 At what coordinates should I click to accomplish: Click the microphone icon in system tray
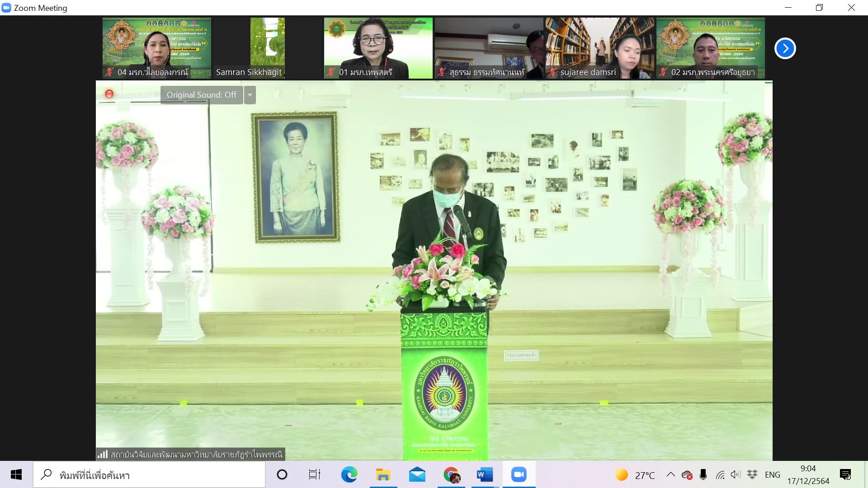(x=703, y=474)
